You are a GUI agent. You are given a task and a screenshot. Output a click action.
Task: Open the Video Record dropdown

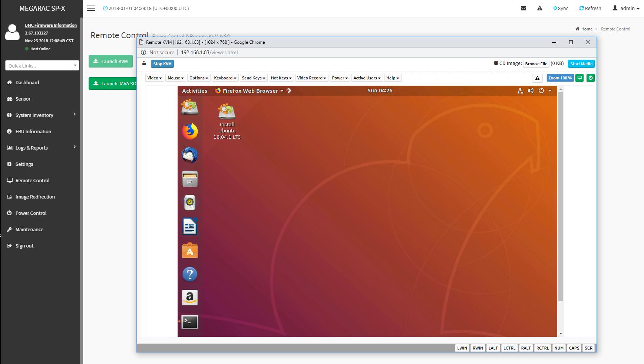(311, 78)
